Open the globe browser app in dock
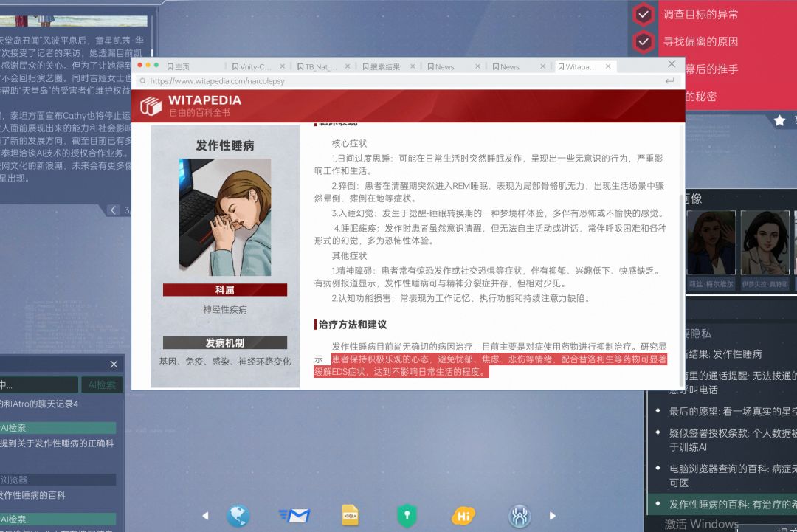This screenshot has width=797, height=532. [238, 515]
